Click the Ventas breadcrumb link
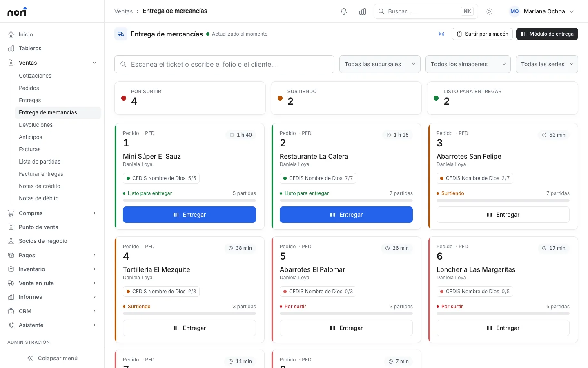The image size is (588, 368). click(x=123, y=11)
